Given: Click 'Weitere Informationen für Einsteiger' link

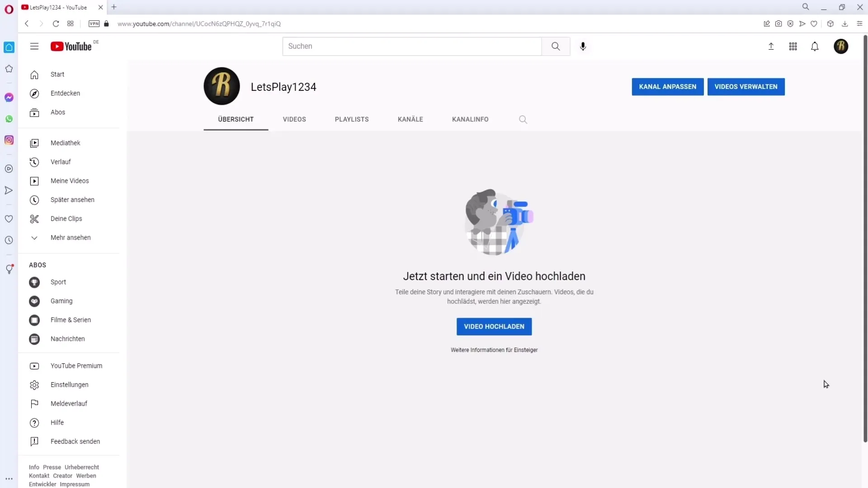Looking at the screenshot, I should click(x=494, y=350).
